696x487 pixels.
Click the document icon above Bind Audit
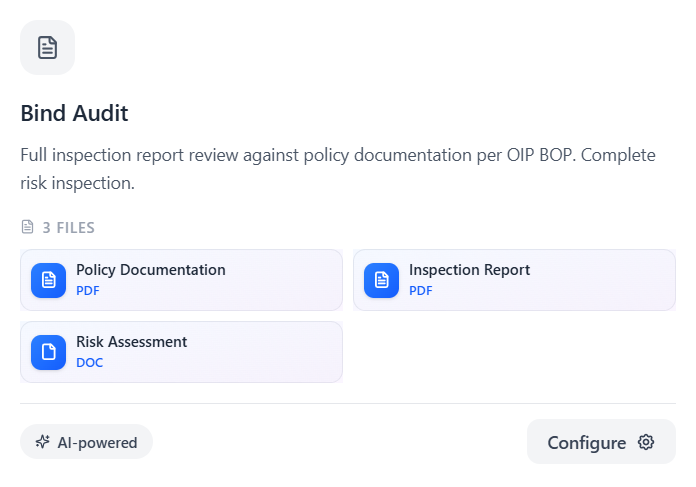(47, 47)
